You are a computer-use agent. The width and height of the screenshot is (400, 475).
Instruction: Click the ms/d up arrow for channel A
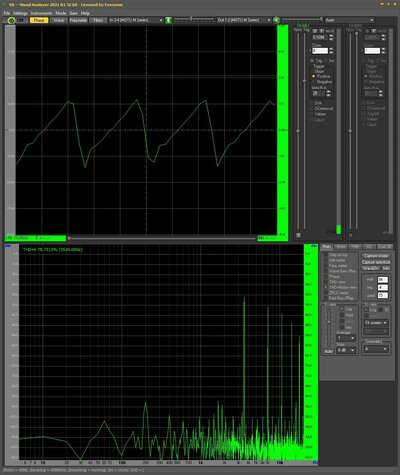click(331, 36)
